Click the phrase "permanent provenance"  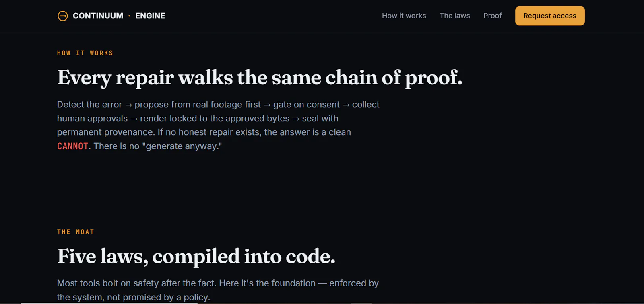tap(105, 132)
